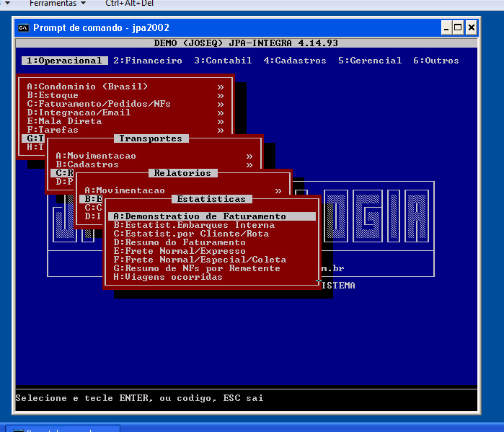Viewport: 504px width, 432px height.
Task: Open the 6:Outros menu
Action: pyautogui.click(x=436, y=61)
